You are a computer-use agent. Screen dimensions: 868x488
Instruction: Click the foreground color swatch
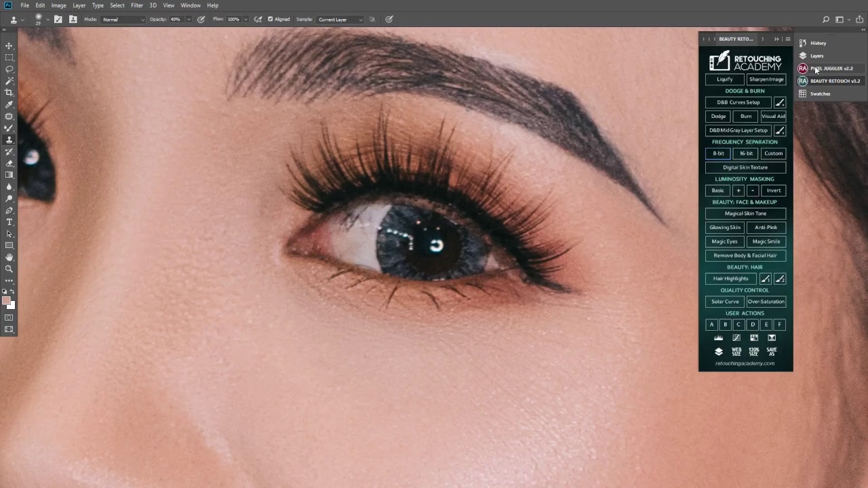(6, 301)
